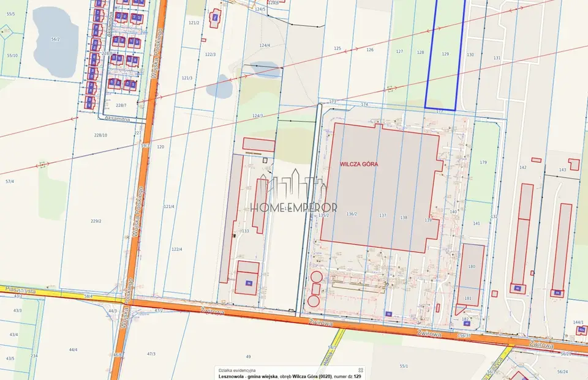Image resolution: width=588 pixels, height=380 pixels.
Task: Choose parcel label 122/3
Action: pos(210,54)
